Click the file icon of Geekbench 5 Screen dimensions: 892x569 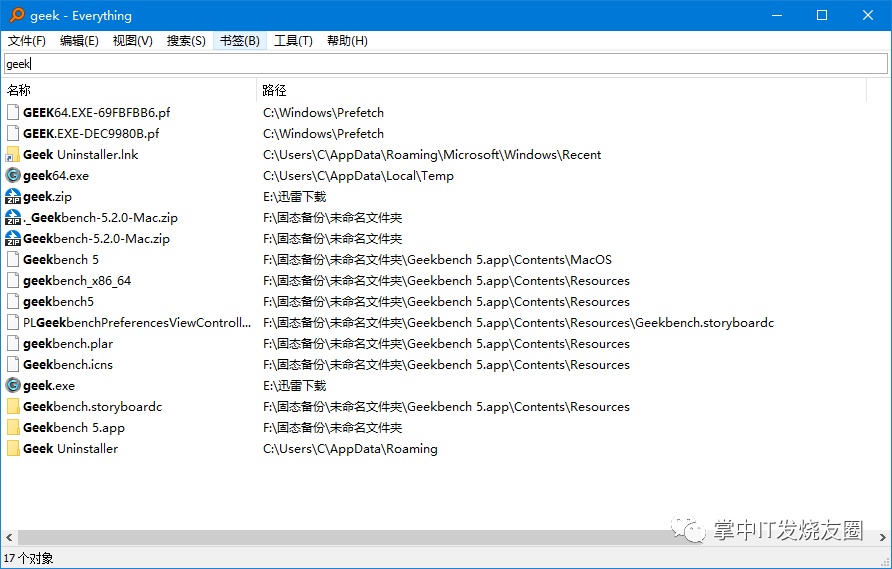(x=13, y=260)
